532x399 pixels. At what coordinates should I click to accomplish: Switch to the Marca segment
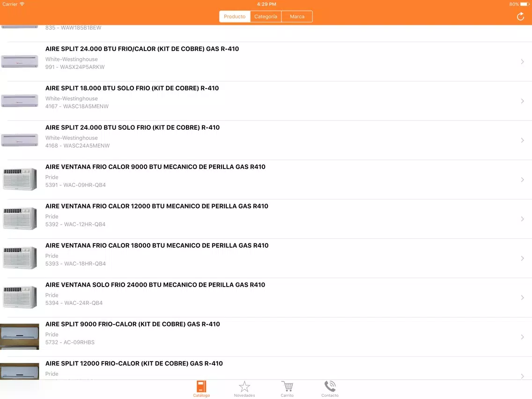(297, 16)
